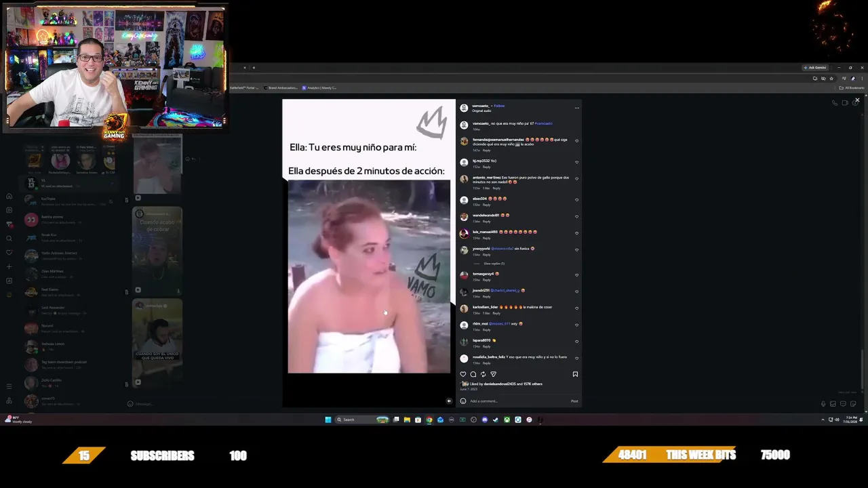Viewport: 868px width, 488px height.
Task: Open the 'Cuando soy el unico' reel thumbnail
Action: [x=157, y=343]
